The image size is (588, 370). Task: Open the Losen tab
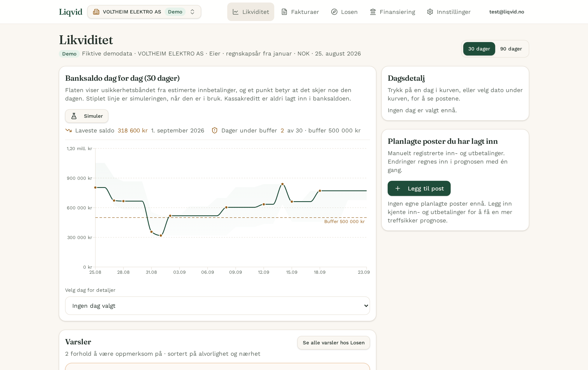[344, 12]
